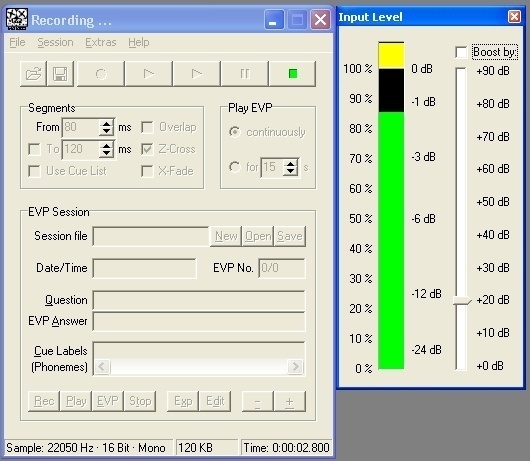Increase the From ms value with up arrow
Viewport: 530px width, 461px height.
[106, 124]
